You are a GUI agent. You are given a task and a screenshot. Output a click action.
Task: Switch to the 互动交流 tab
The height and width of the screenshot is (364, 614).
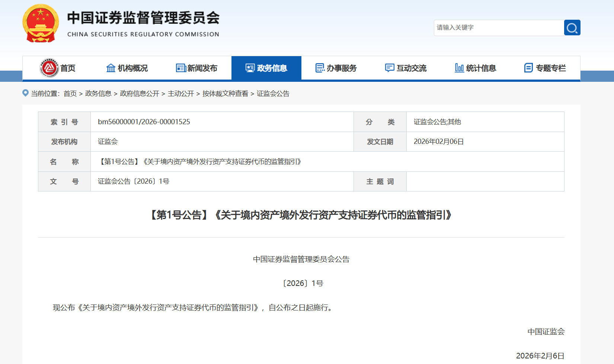pos(406,68)
